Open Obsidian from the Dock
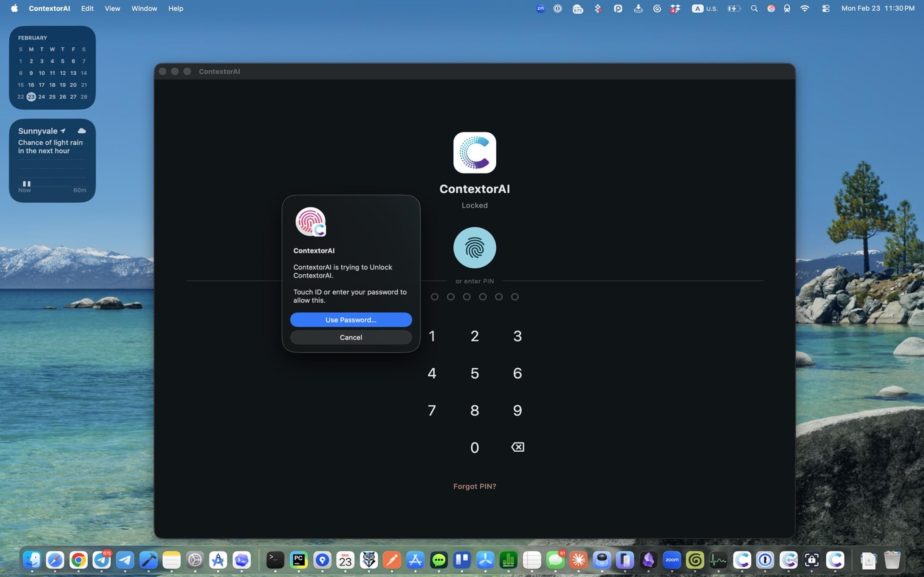Screen dimensions: 924x577 pyautogui.click(x=648, y=559)
